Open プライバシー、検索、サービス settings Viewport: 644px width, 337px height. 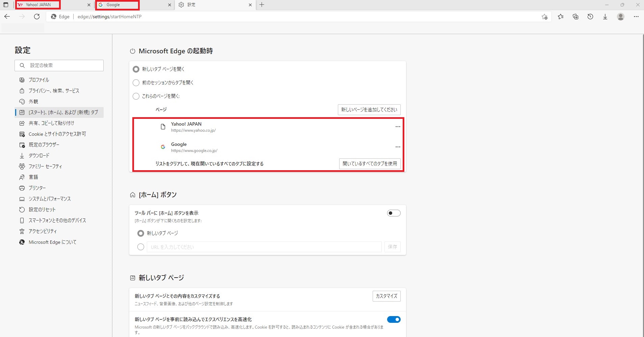(x=59, y=91)
